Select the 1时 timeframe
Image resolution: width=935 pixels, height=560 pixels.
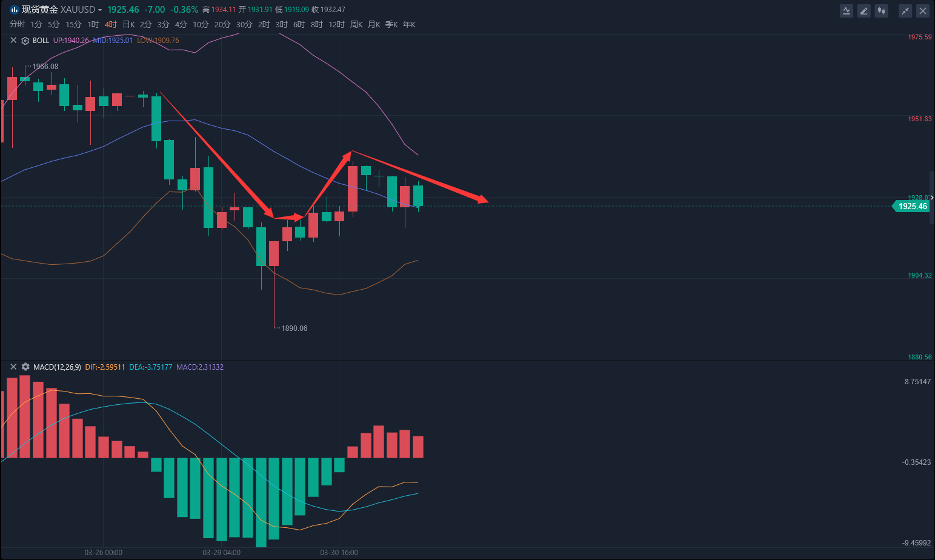pos(93,24)
